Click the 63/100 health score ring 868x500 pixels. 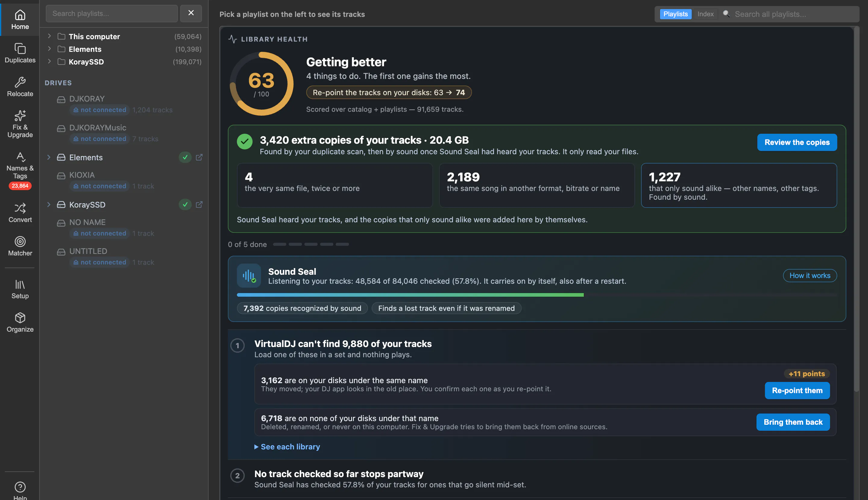(262, 84)
